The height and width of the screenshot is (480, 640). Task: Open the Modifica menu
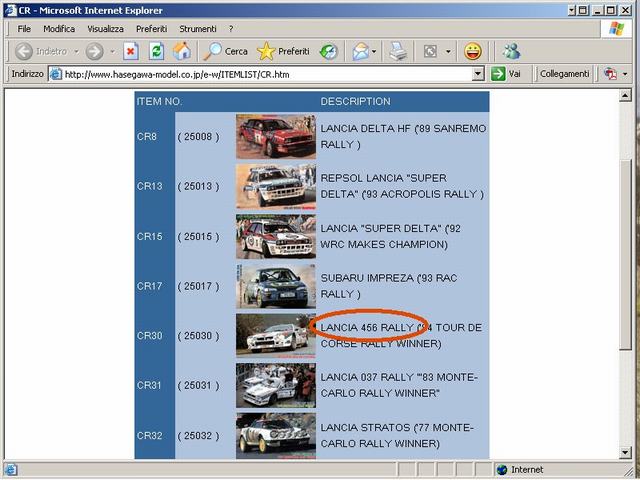click(x=59, y=29)
